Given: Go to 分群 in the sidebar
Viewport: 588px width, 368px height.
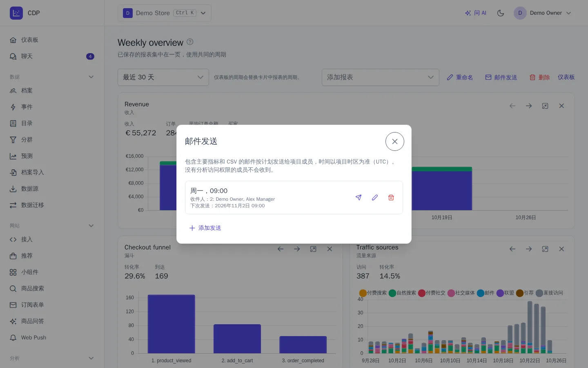Looking at the screenshot, I should (52, 140).
